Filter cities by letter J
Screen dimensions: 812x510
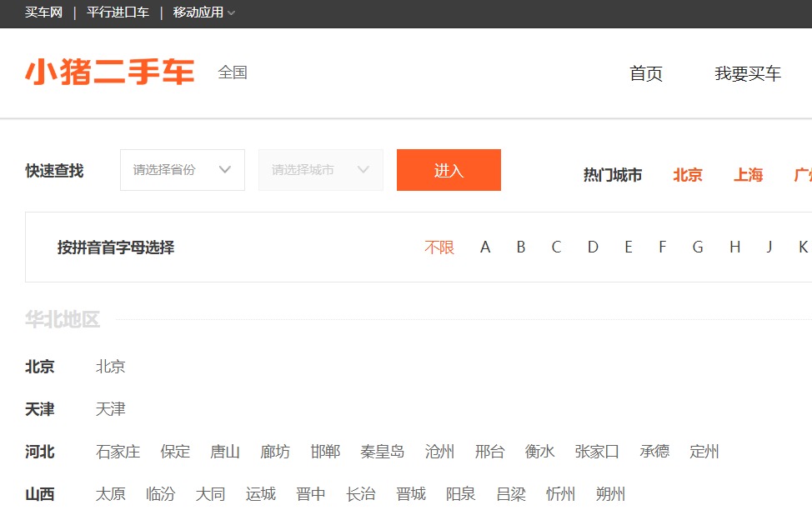pos(769,247)
